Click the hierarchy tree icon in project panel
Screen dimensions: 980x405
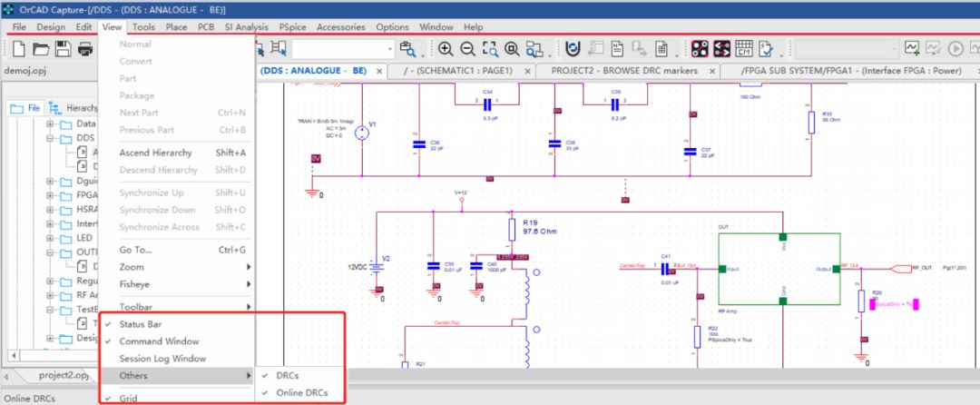tap(55, 108)
